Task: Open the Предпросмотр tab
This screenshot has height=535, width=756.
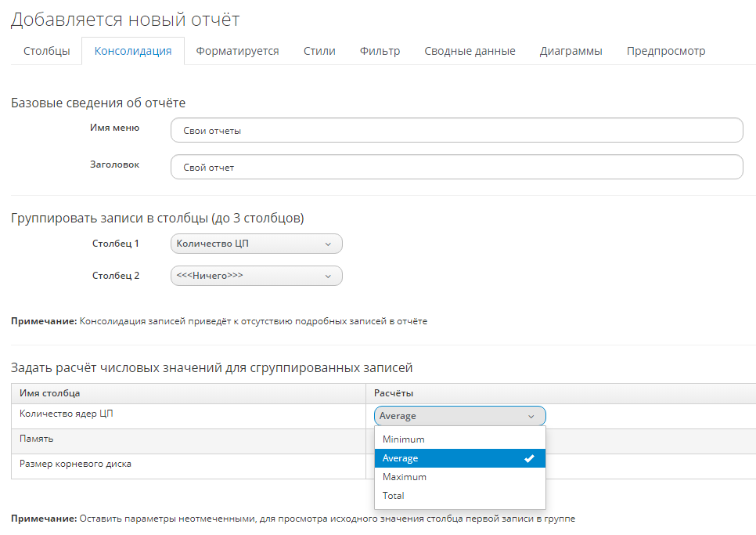Action: pyautogui.click(x=665, y=51)
